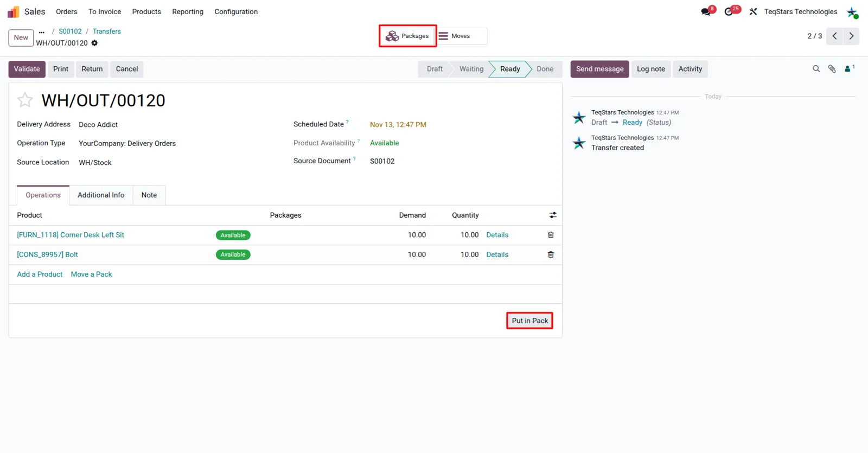Delete the Bolt product line
The width and height of the screenshot is (868, 453).
click(x=551, y=254)
